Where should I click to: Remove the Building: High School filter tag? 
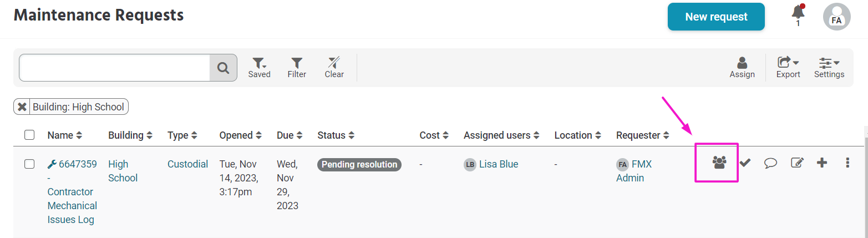tap(22, 107)
